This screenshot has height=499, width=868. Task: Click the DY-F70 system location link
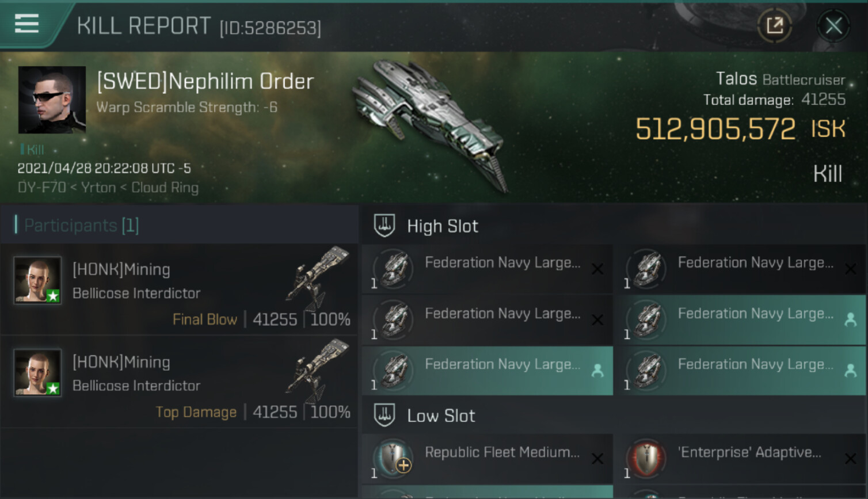[x=41, y=188]
